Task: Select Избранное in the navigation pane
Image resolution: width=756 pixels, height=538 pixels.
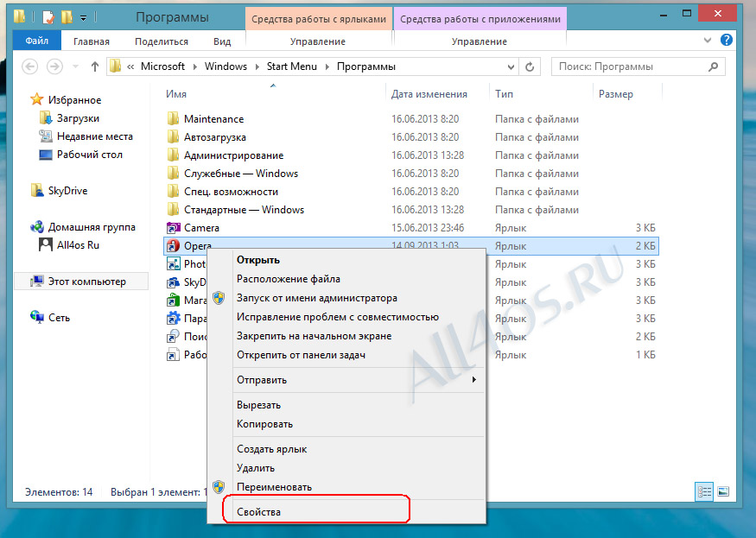Action: pyautogui.click(x=74, y=100)
